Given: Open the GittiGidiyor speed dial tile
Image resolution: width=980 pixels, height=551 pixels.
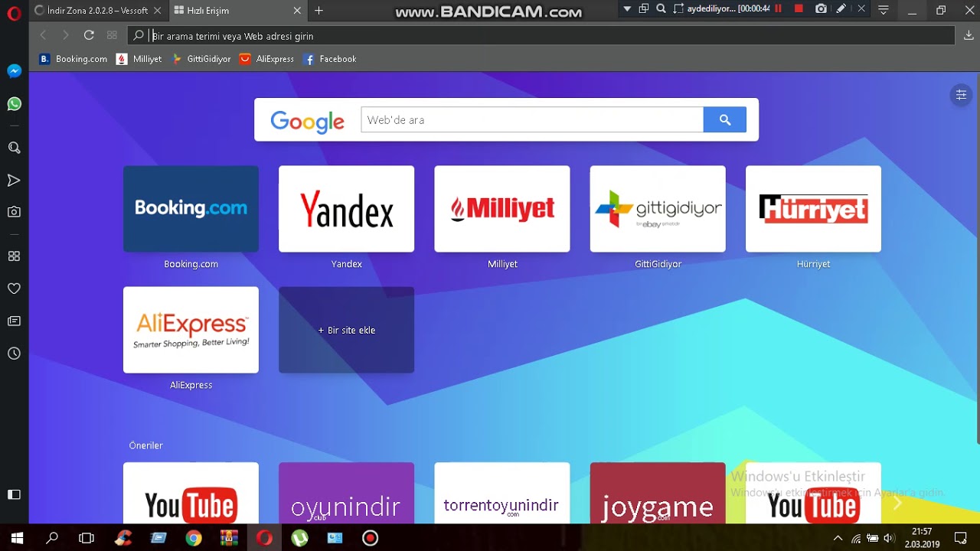Looking at the screenshot, I should (x=658, y=209).
